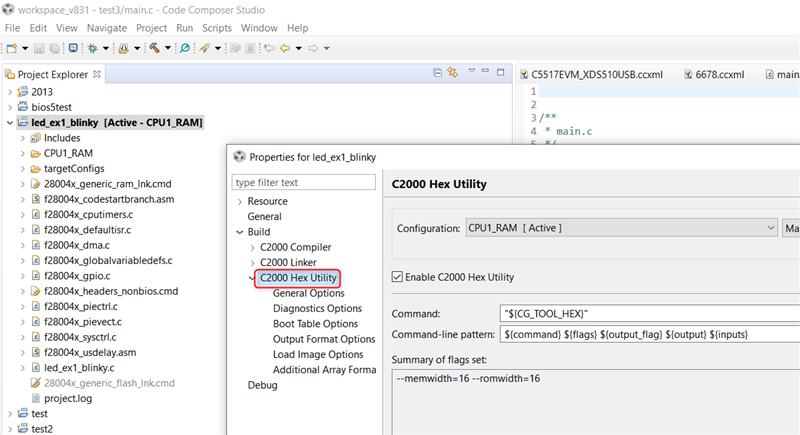800x435 pixels.
Task: Open the Run menu
Action: click(185, 28)
